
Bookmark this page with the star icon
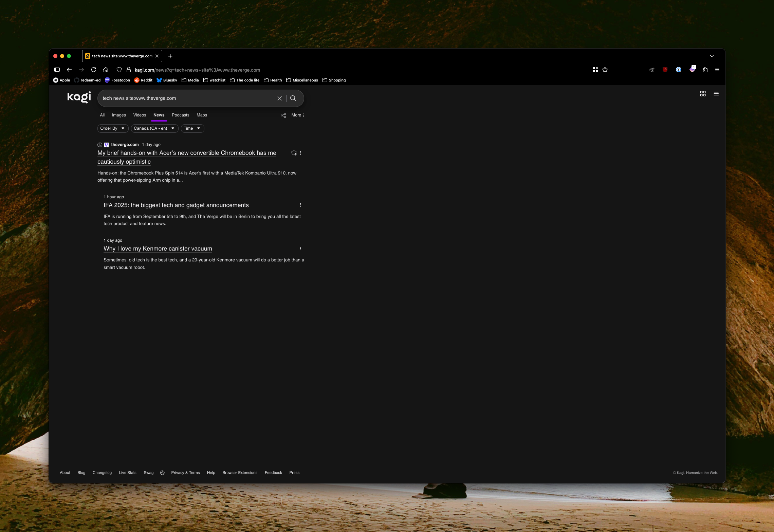point(605,70)
